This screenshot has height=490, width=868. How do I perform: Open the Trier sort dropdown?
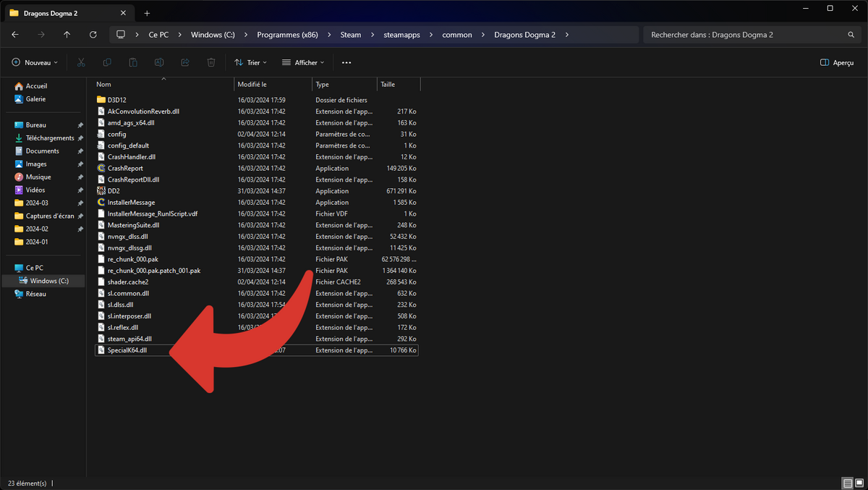pos(250,63)
